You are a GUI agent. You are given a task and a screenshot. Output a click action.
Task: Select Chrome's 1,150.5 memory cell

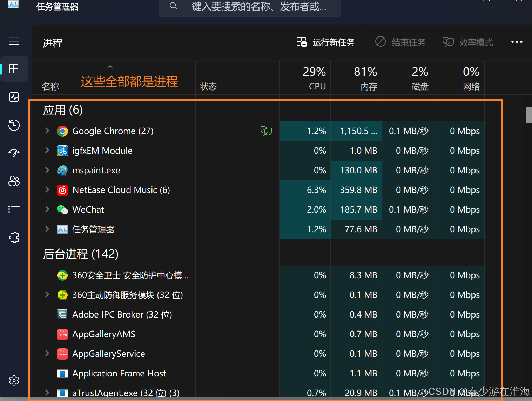click(356, 131)
